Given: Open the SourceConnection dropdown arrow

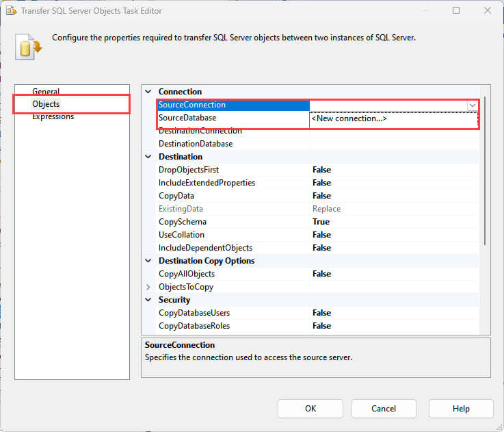Looking at the screenshot, I should [472, 105].
